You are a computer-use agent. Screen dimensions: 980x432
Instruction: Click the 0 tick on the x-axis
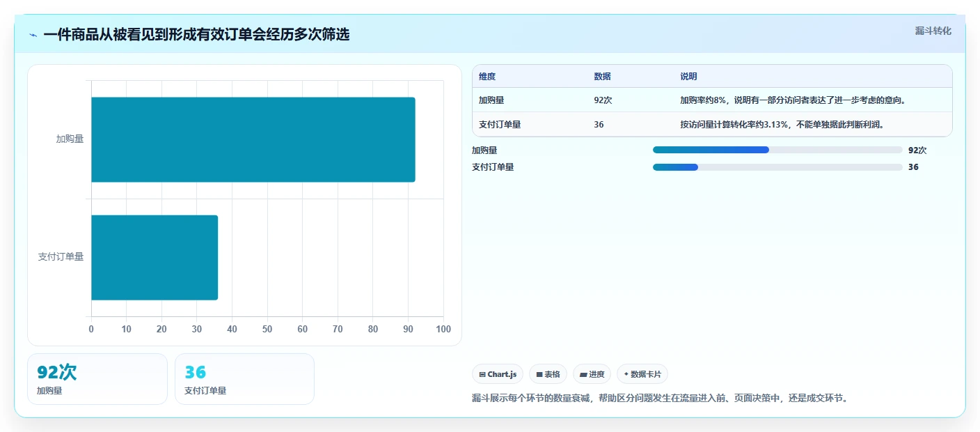(x=91, y=329)
